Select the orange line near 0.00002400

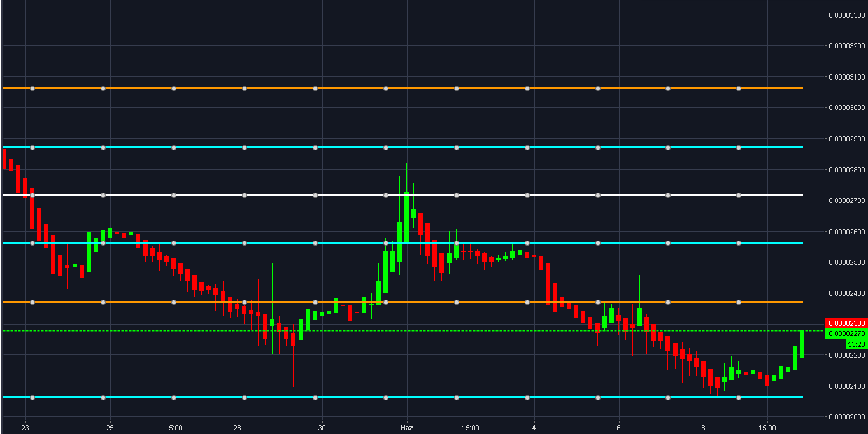tap(403, 302)
